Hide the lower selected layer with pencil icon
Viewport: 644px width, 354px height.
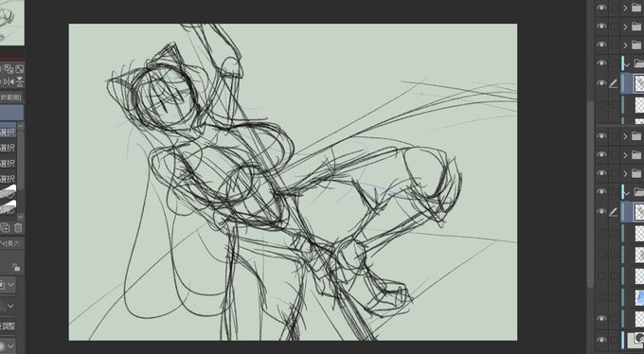(601, 211)
